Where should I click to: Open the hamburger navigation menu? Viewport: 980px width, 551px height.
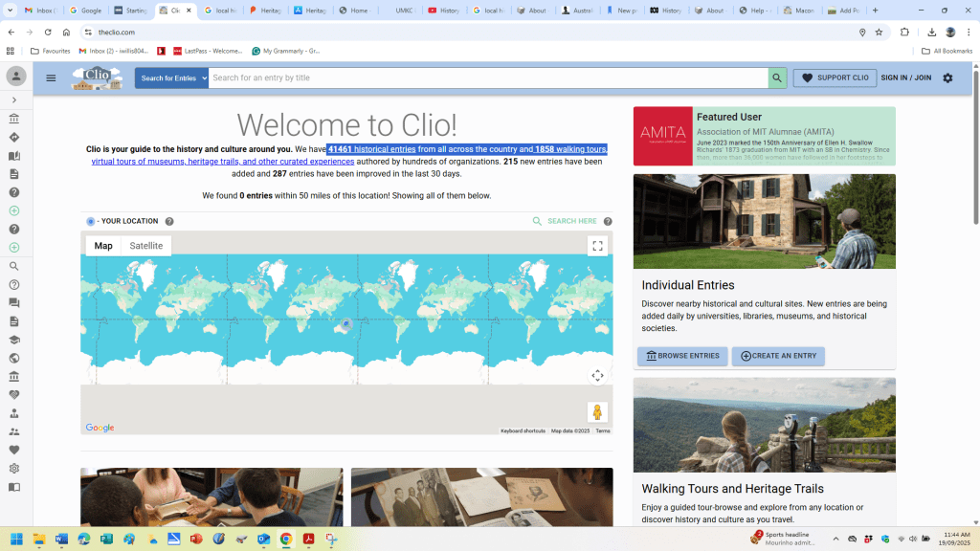pos(51,78)
